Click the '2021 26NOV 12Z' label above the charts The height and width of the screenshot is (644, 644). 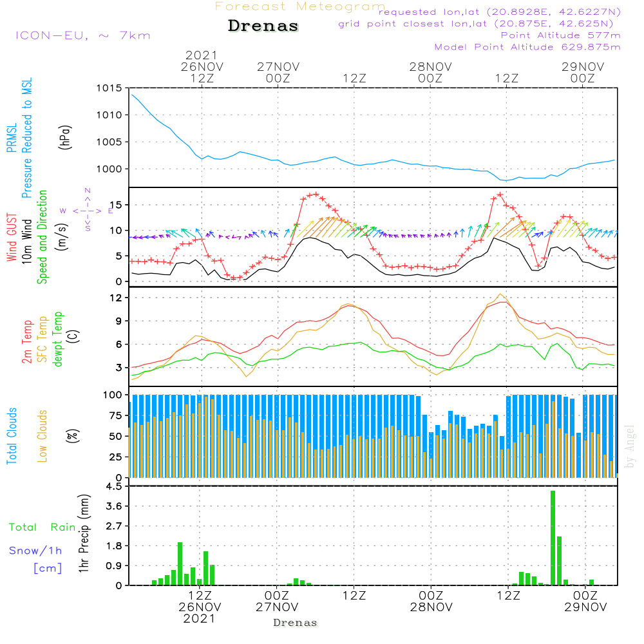click(202, 66)
